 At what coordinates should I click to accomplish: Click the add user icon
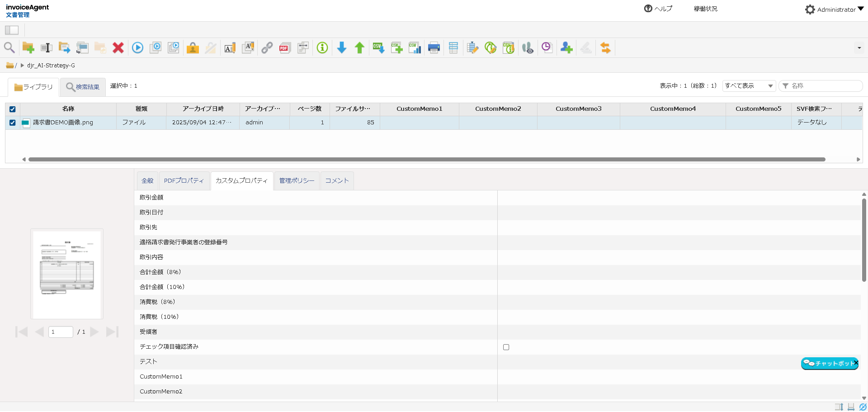pos(566,47)
